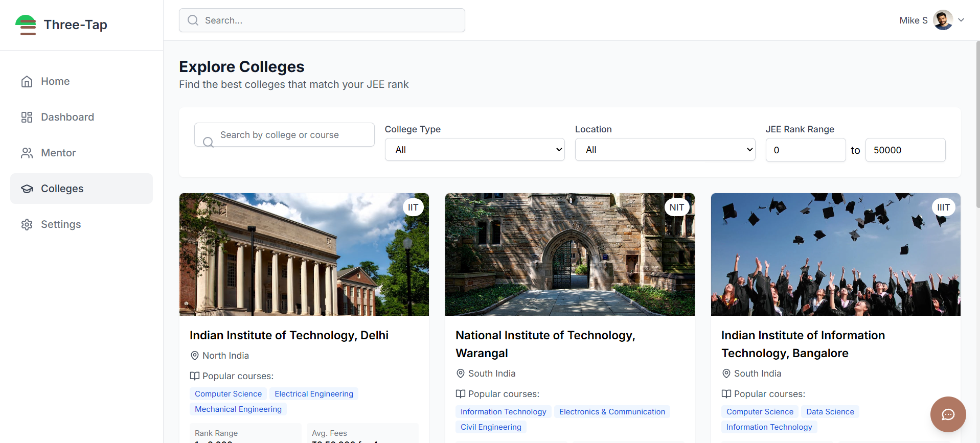Expand the user menu chevron
This screenshot has height=443, width=980.
click(x=961, y=20)
